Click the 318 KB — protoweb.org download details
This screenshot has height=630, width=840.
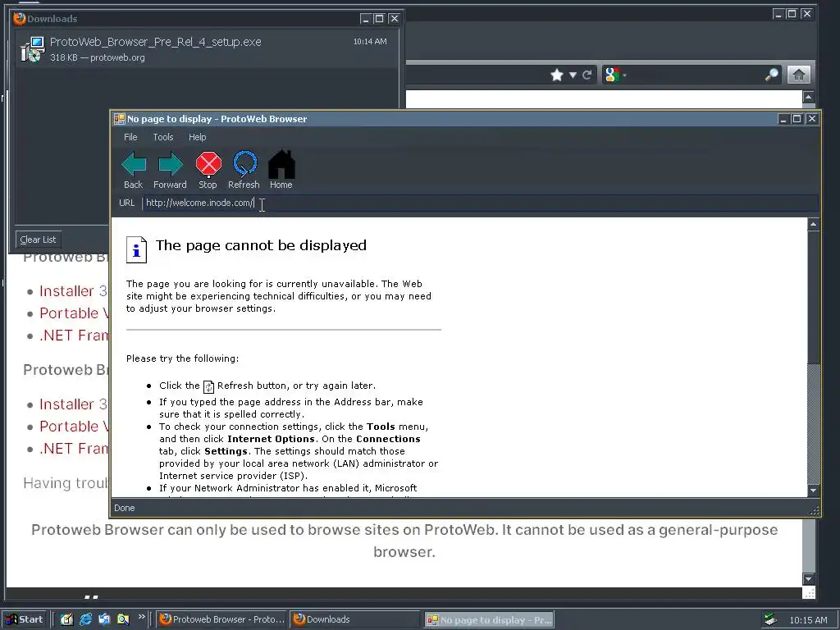tap(98, 57)
